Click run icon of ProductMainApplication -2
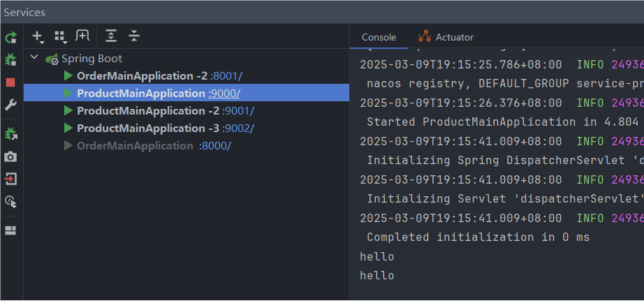Viewport: 644px width, 301px height. click(68, 110)
